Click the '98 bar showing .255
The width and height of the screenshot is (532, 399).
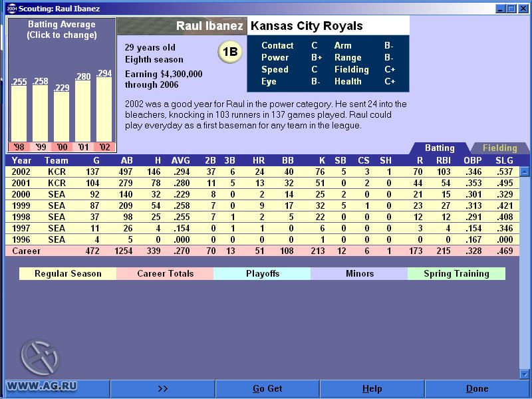[19, 114]
